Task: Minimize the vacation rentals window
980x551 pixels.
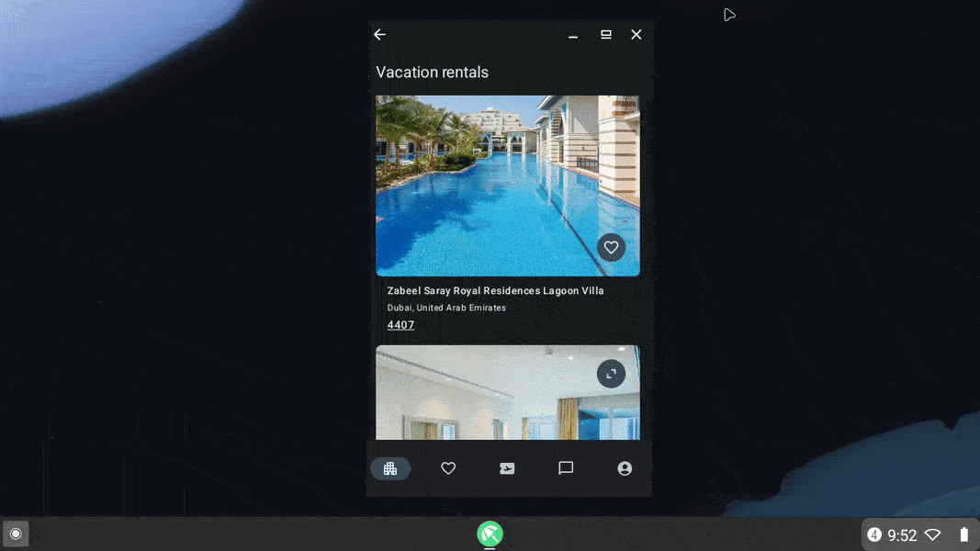Action: click(573, 35)
